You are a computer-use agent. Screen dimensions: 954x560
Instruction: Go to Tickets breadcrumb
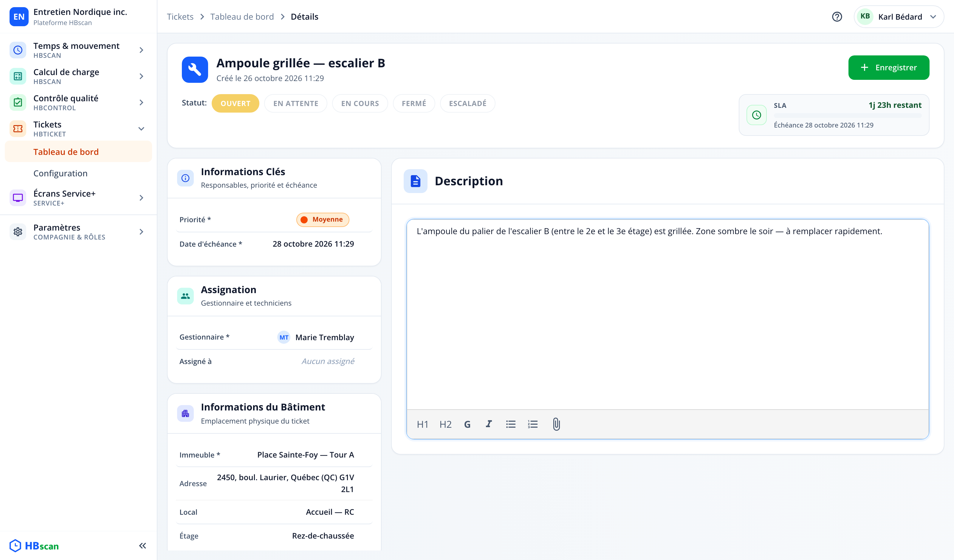coord(180,17)
